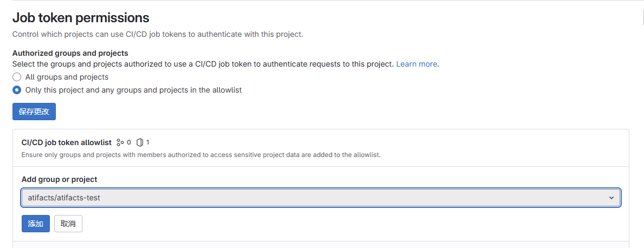The width and height of the screenshot is (644, 248).
Task: Choose "Only this project" allowlist radio option
Action: (x=17, y=90)
